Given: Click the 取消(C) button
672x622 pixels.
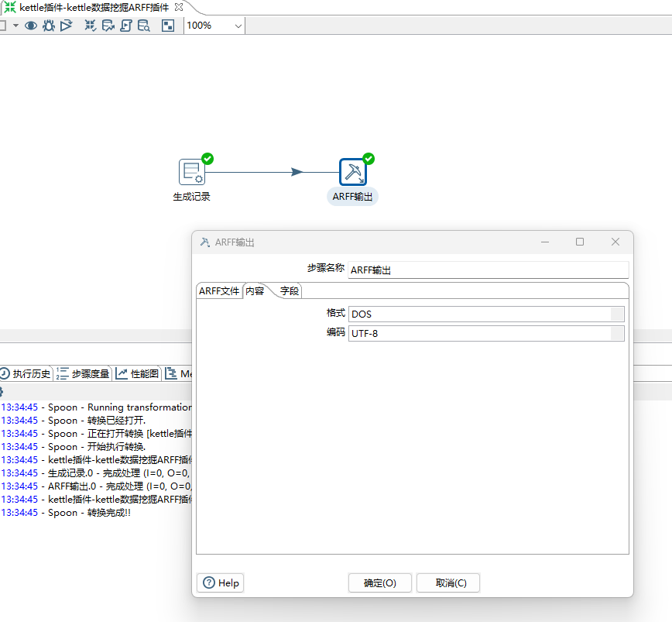Looking at the screenshot, I should [447, 583].
